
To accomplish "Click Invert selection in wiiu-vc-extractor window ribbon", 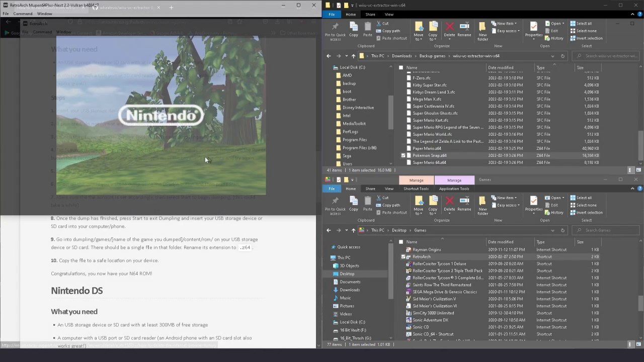I will click(586, 38).
